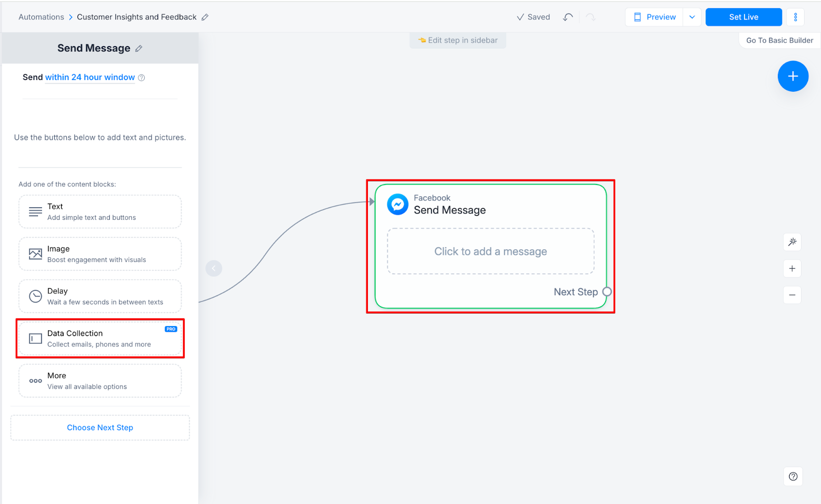
Task: Click the Set Live button
Action: coord(744,17)
